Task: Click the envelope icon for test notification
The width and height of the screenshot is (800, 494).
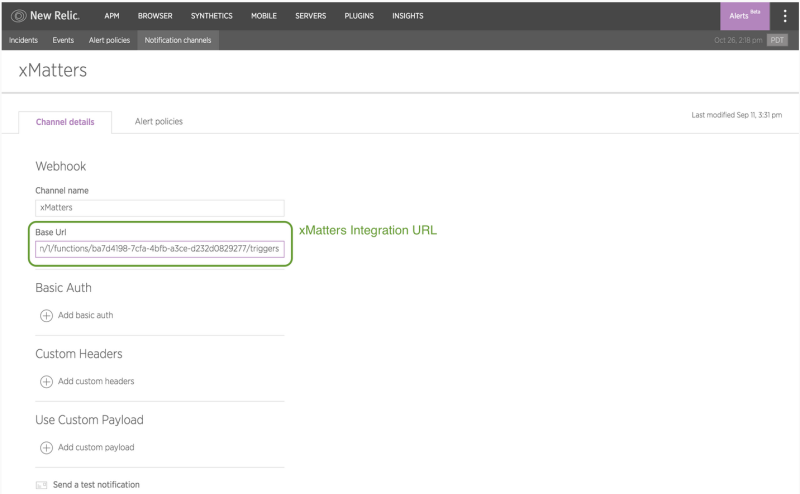Action: pos(42,485)
